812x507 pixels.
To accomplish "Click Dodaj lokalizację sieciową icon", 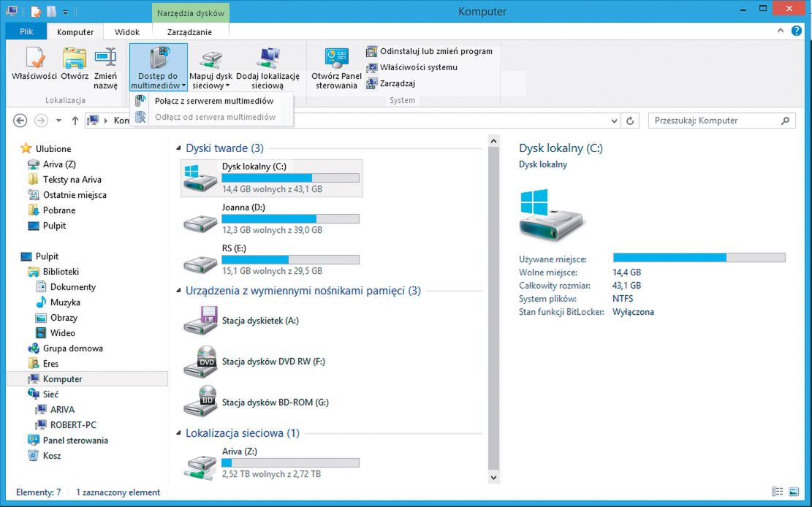I will pos(267,69).
